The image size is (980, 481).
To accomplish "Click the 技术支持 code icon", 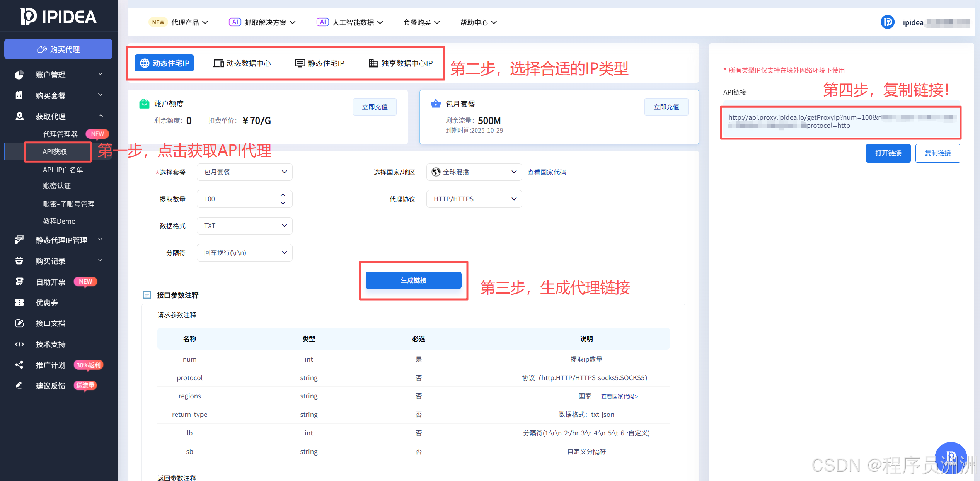I will click(x=19, y=344).
